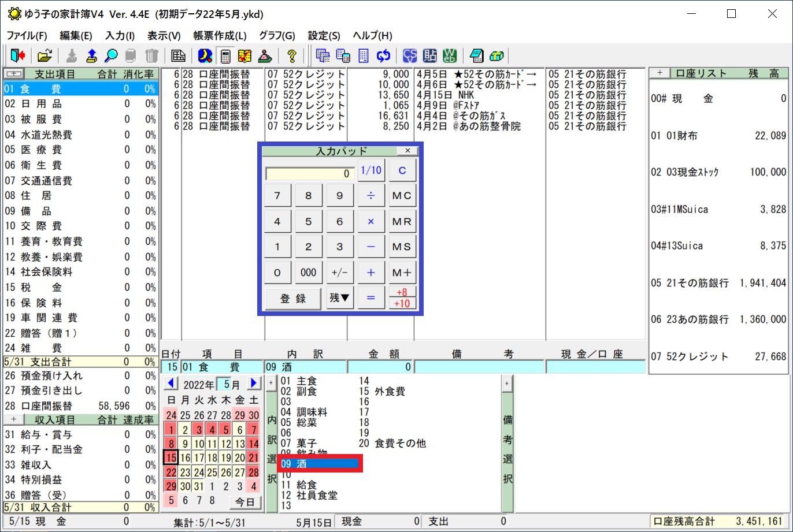This screenshot has width=793, height=532.
Task: Click the cascade windows toolbar icon
Action: click(x=323, y=55)
